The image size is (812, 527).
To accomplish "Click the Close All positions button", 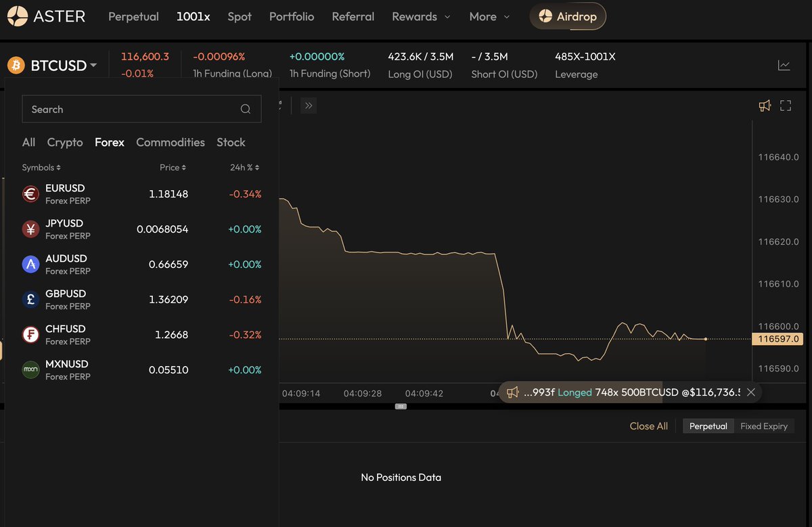I will coord(648,426).
